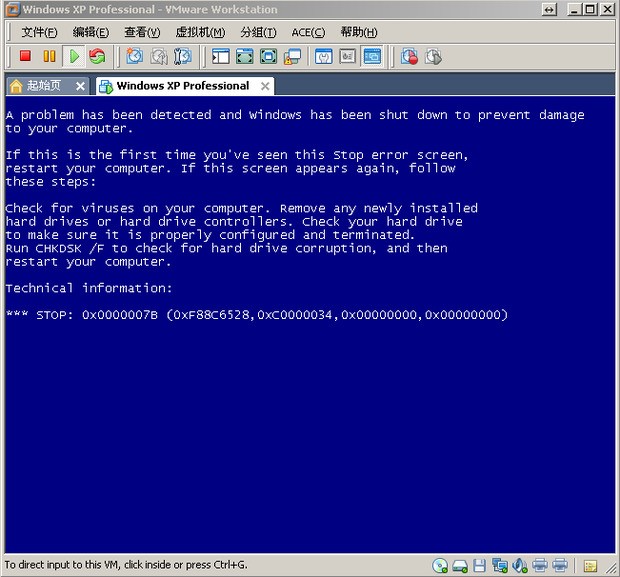Select the Windows XP Professional tab
620x577 pixels.
pos(183,86)
